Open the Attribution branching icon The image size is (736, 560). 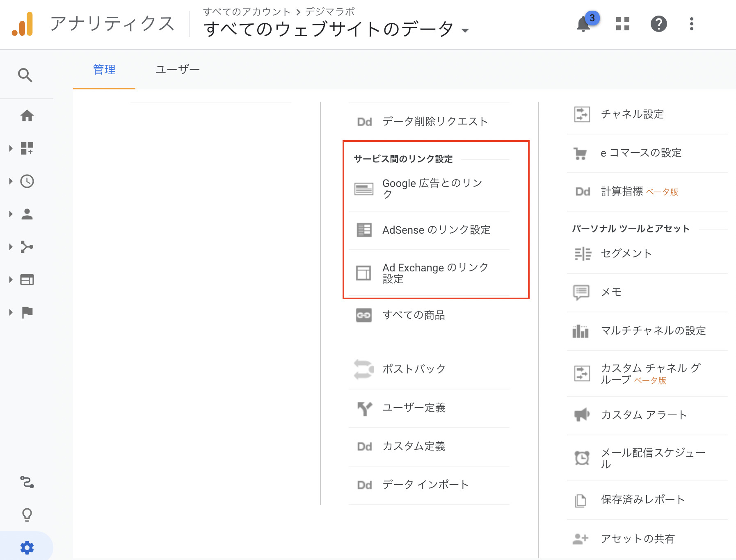pos(27,247)
